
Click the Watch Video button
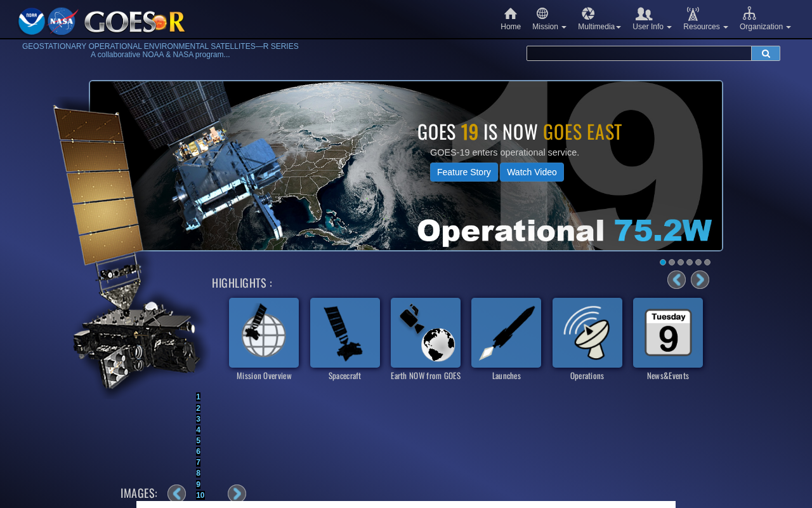pyautogui.click(x=532, y=172)
